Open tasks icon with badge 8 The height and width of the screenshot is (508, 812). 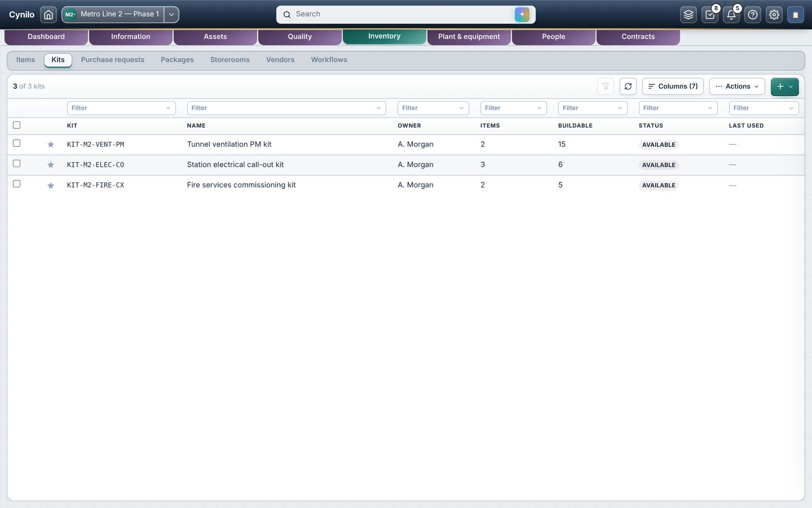(x=710, y=15)
